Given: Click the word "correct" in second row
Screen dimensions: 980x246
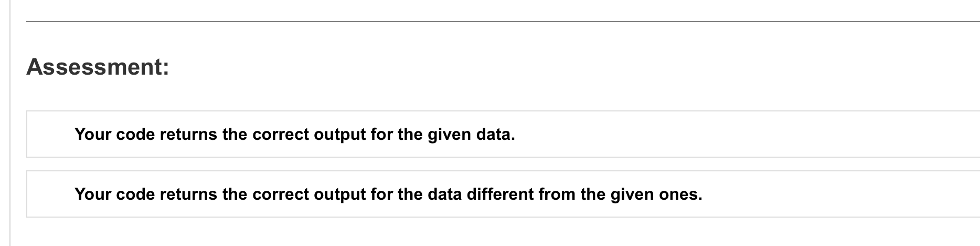Looking at the screenshot, I should (281, 195).
